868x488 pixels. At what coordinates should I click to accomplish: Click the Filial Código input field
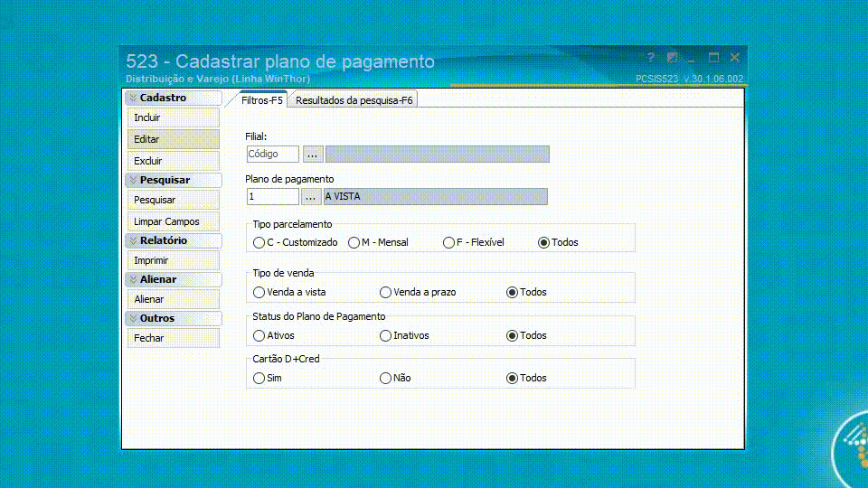click(272, 154)
